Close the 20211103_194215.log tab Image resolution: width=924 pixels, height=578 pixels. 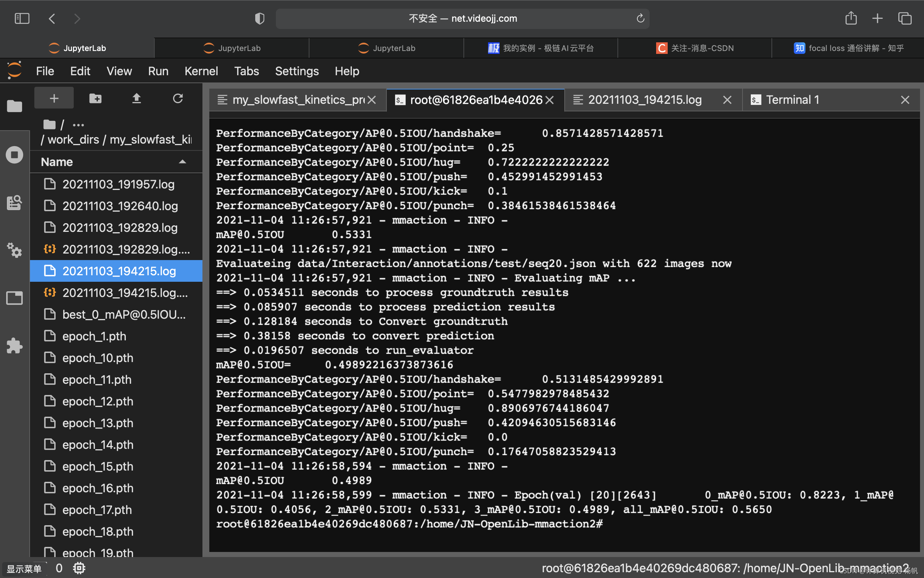coord(727,100)
